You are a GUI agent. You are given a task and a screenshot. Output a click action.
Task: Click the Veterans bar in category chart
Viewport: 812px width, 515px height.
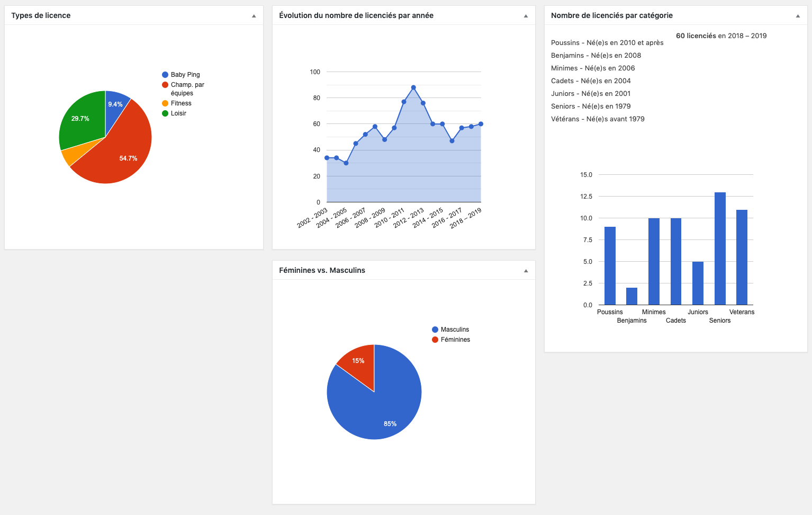pyautogui.click(x=742, y=257)
